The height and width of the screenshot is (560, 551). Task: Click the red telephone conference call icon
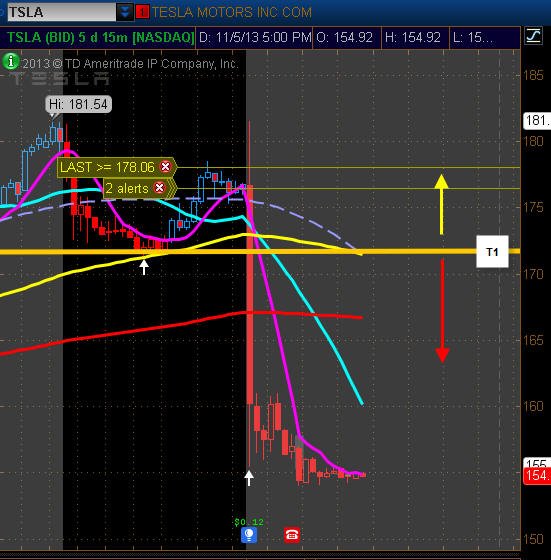[x=291, y=535]
